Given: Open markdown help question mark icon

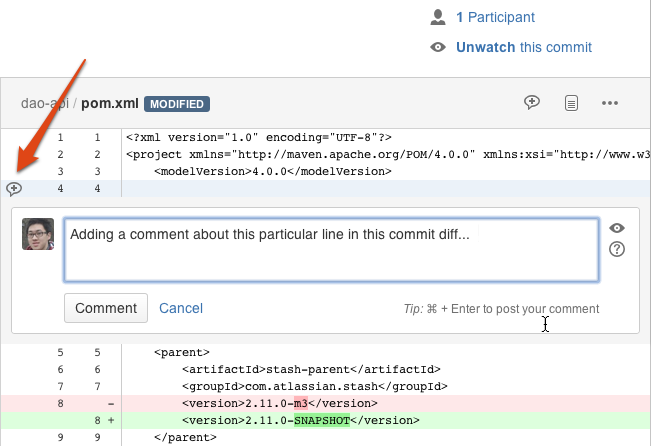Looking at the screenshot, I should pos(617,249).
